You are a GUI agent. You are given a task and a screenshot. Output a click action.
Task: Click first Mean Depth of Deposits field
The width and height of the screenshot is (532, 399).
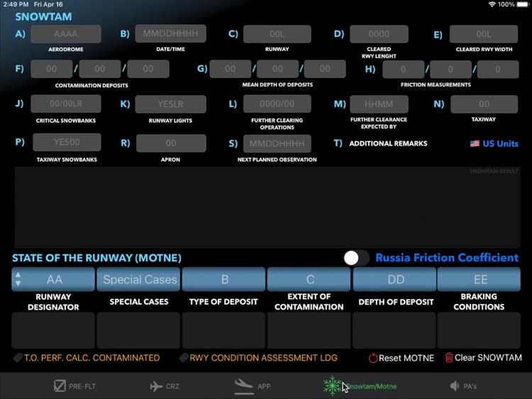tap(231, 69)
